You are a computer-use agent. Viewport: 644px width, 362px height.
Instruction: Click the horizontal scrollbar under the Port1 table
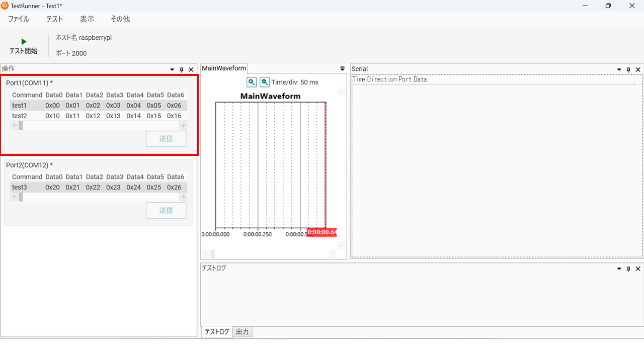pyautogui.click(x=75, y=125)
